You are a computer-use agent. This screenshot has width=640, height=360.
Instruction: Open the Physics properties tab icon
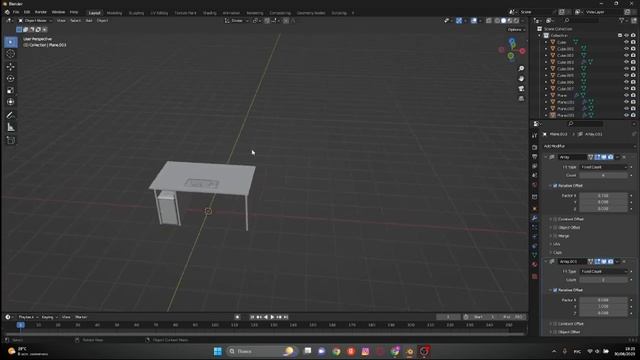coord(535,236)
